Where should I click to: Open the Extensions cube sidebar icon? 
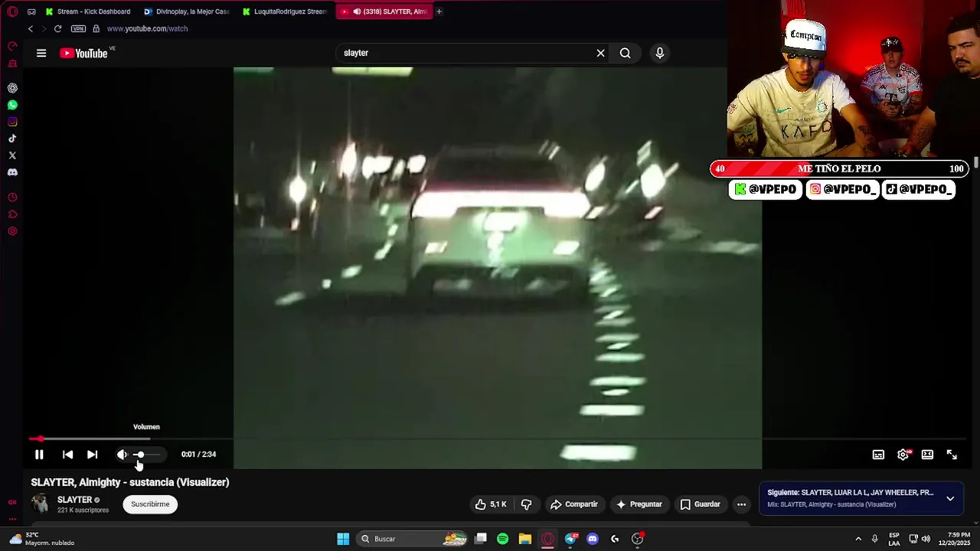[x=12, y=214]
